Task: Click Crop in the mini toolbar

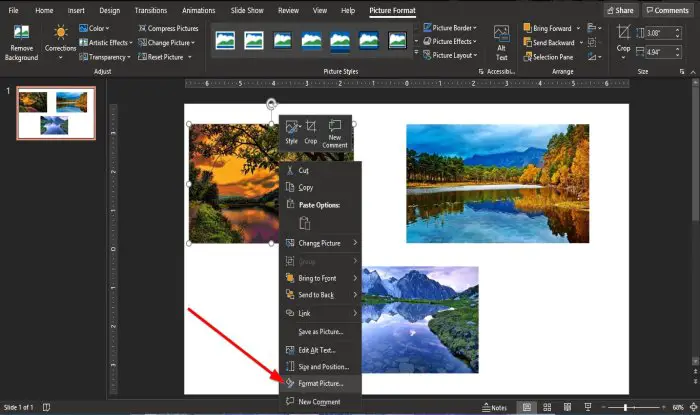Action: pos(311,132)
